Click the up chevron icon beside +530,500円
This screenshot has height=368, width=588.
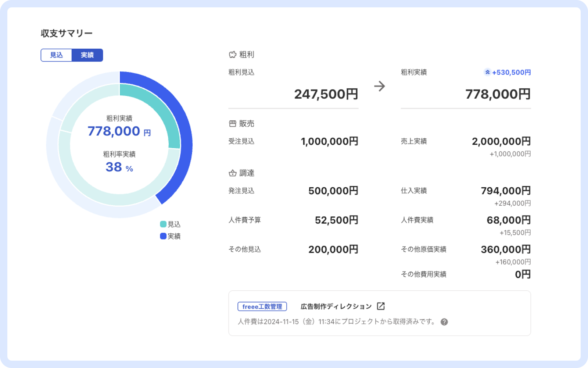pos(487,72)
